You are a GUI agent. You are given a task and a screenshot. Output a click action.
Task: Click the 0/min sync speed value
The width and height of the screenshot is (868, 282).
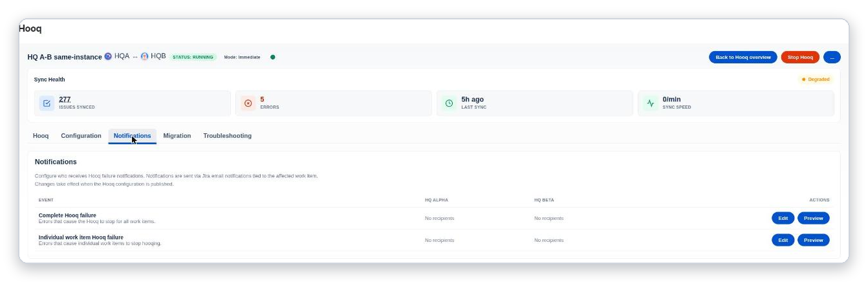pos(671,99)
